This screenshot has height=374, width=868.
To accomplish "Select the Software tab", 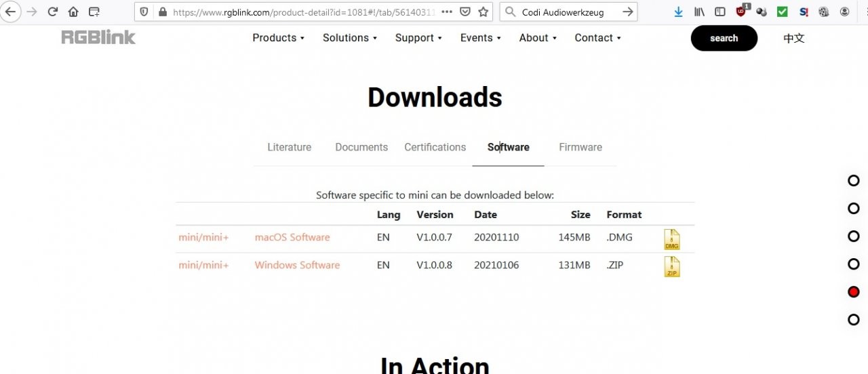I will tap(509, 147).
